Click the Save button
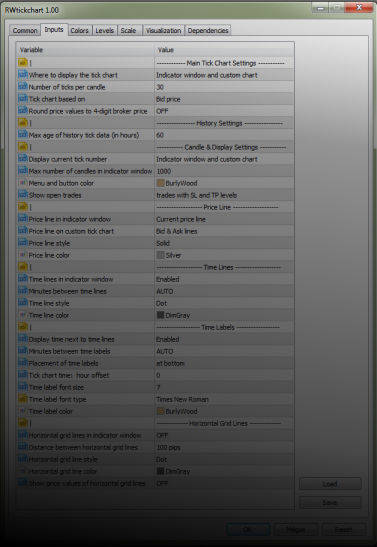377x547 pixels. coord(330,502)
